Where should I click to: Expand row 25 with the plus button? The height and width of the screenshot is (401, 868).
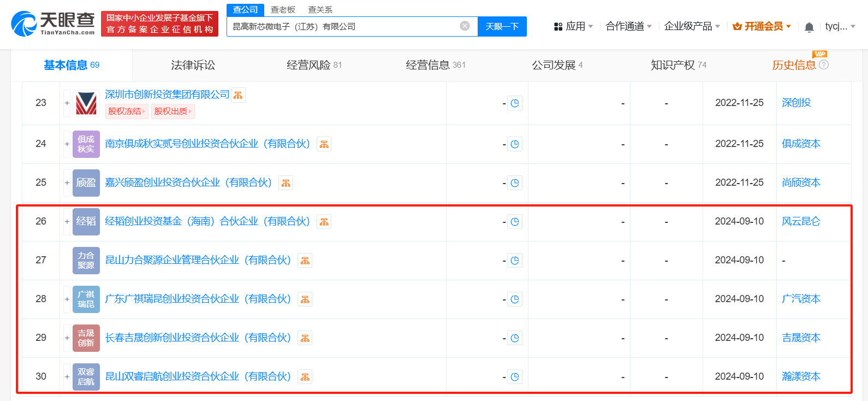pos(67,183)
